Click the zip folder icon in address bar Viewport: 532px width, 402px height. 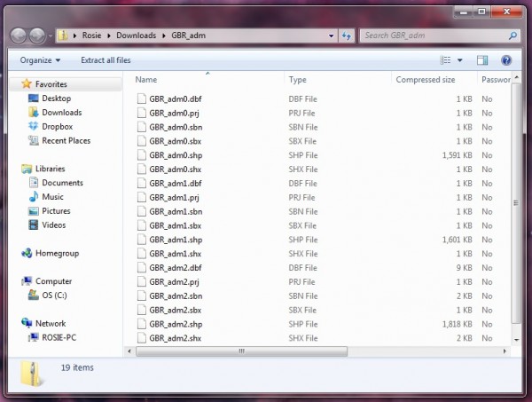63,35
